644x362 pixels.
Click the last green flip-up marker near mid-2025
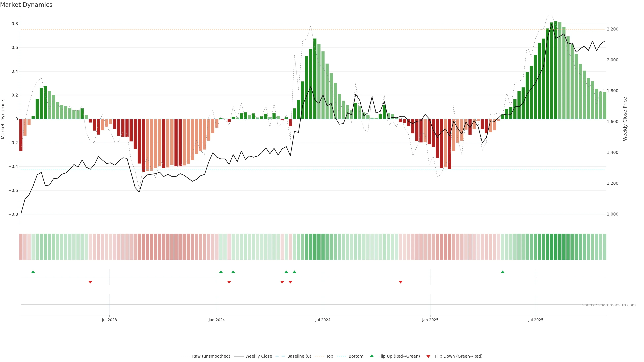502,272
